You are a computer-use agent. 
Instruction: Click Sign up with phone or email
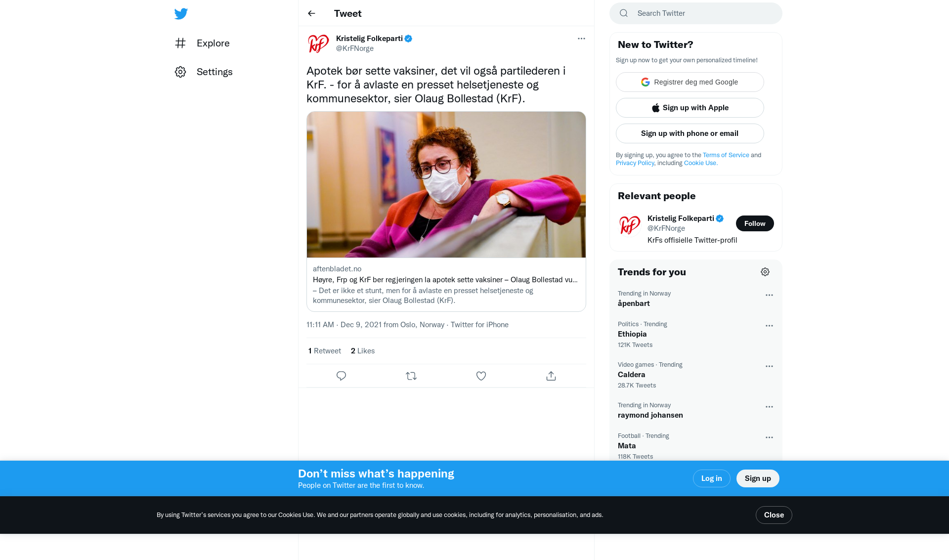(690, 133)
